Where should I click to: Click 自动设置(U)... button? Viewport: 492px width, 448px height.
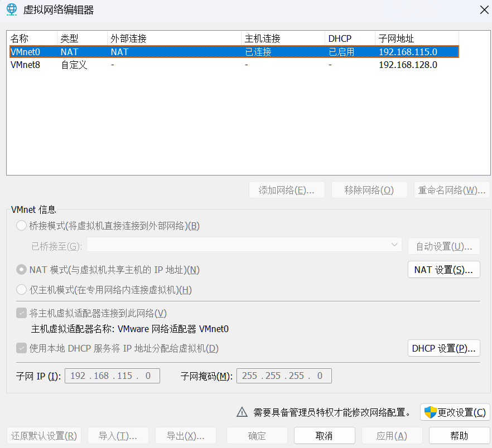[x=444, y=246]
